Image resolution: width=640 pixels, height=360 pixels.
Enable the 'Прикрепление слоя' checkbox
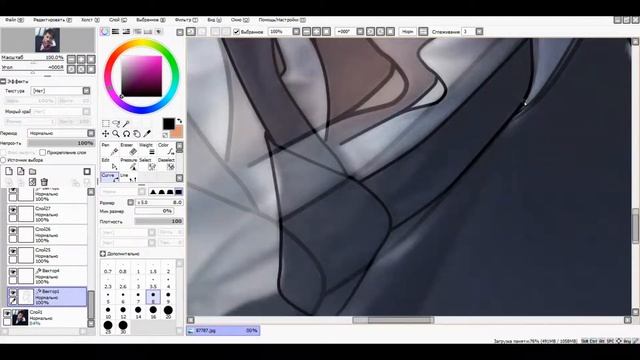42,152
